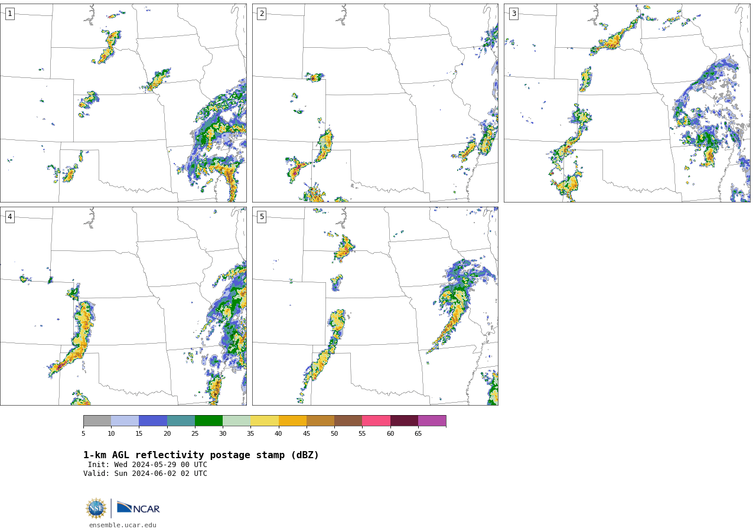
Task: Click the panel number 5 label
Action: point(262,217)
